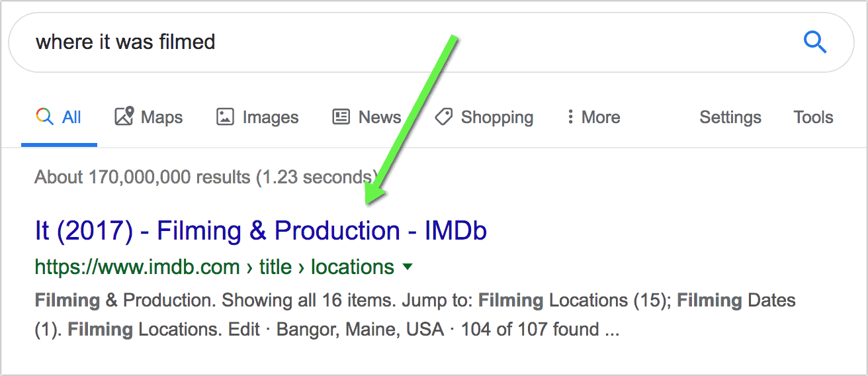Open the It (2017) Filming & Production link
Viewport: 868px width, 376px height.
coord(261,231)
